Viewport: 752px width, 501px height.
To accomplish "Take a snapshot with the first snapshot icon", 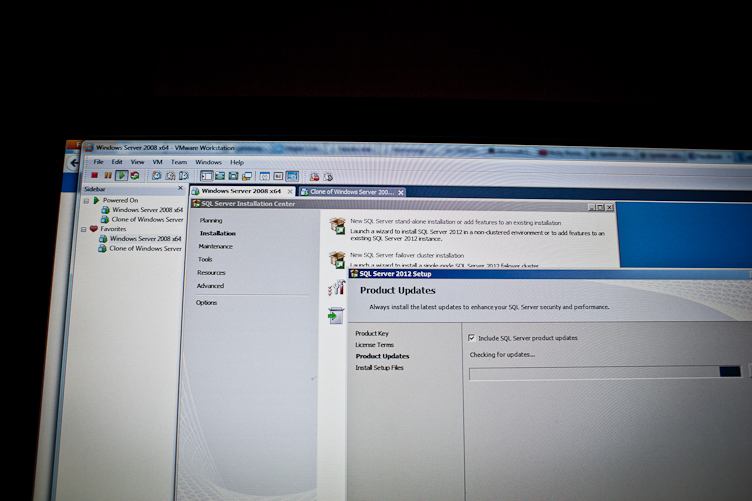I will (x=156, y=176).
